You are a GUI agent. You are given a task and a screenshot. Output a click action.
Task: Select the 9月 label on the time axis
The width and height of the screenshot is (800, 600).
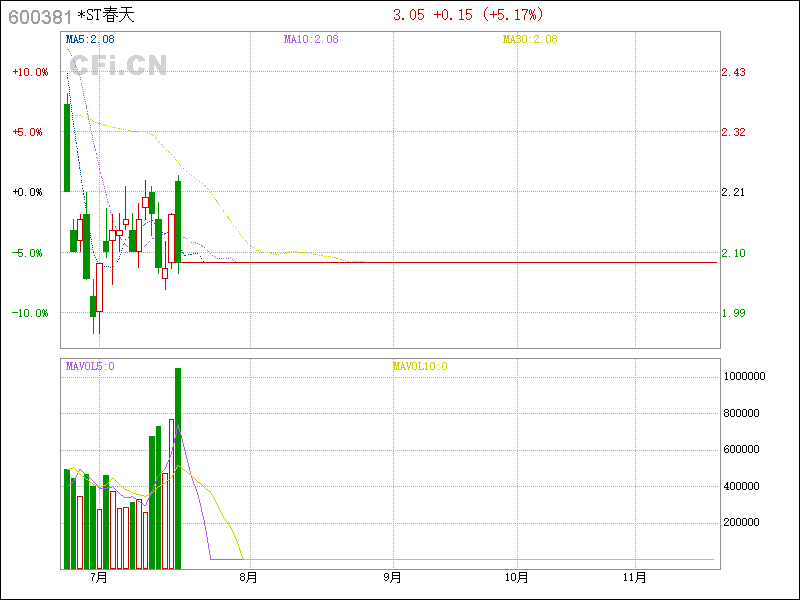point(393,577)
